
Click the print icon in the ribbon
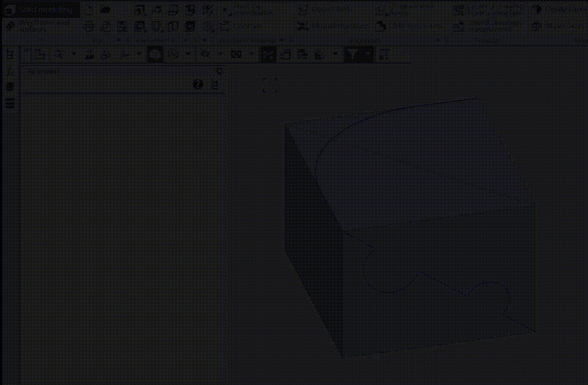coord(88,27)
